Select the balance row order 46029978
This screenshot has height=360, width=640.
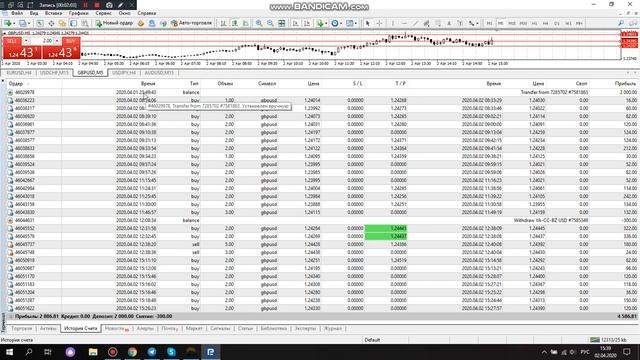click(x=322, y=92)
